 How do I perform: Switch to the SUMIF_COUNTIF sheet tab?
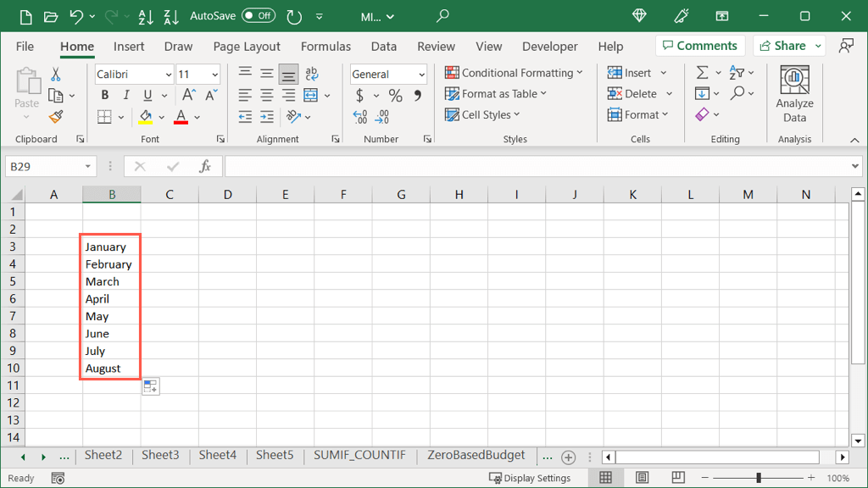coord(359,456)
